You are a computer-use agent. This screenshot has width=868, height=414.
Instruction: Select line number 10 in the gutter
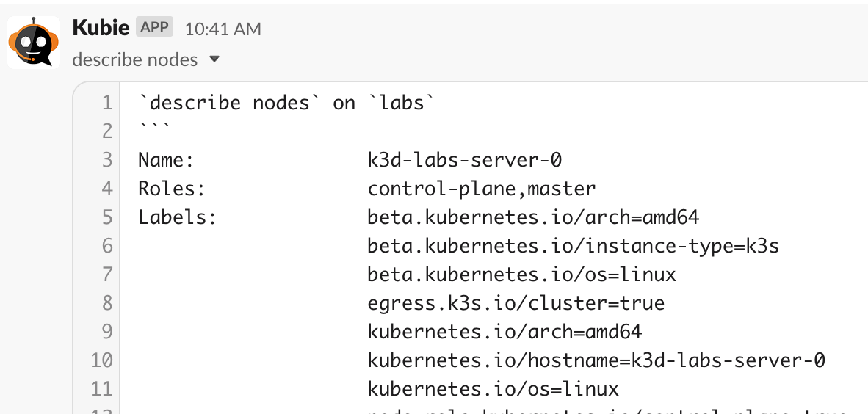tap(101, 360)
